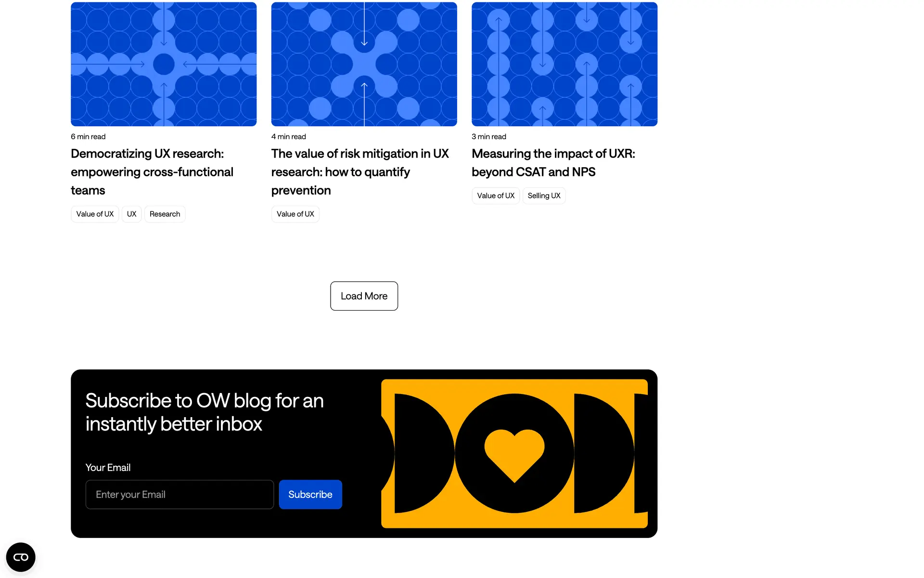924x578 pixels.
Task: Click the round accessibility widget icon
Action: click(x=21, y=557)
